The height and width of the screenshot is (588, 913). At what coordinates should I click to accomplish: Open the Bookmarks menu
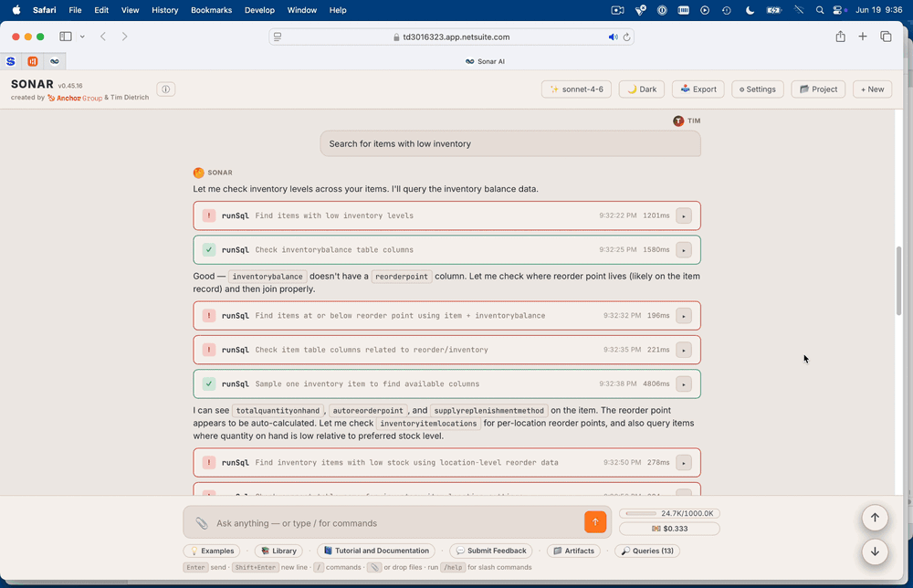[x=212, y=10]
